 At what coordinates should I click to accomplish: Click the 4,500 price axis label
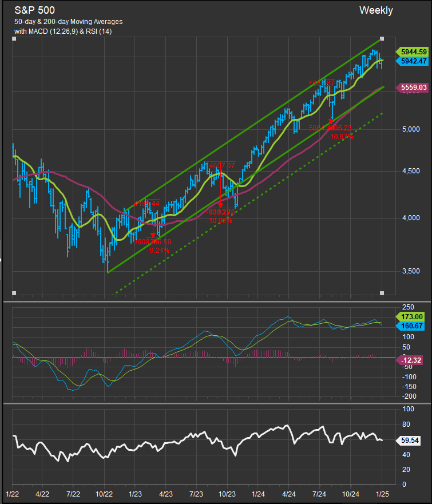tap(411, 171)
